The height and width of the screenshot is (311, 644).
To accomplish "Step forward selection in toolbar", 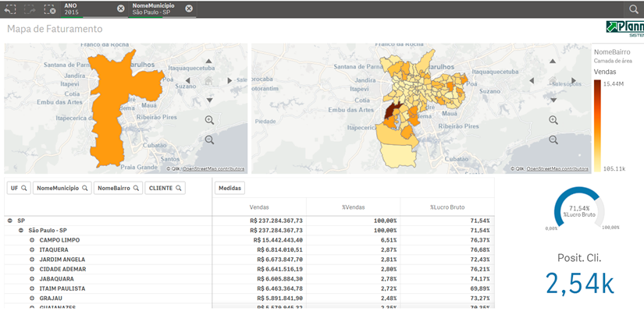I will (30, 9).
